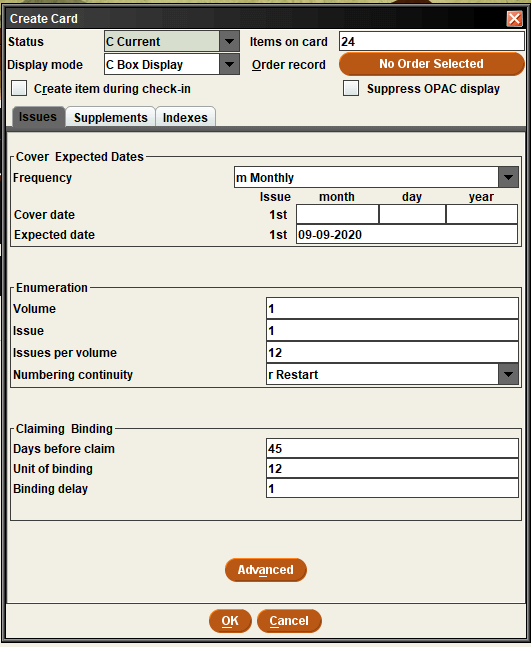Switch to the Indexes tab
Image resolution: width=531 pixels, height=647 pixels.
(185, 117)
